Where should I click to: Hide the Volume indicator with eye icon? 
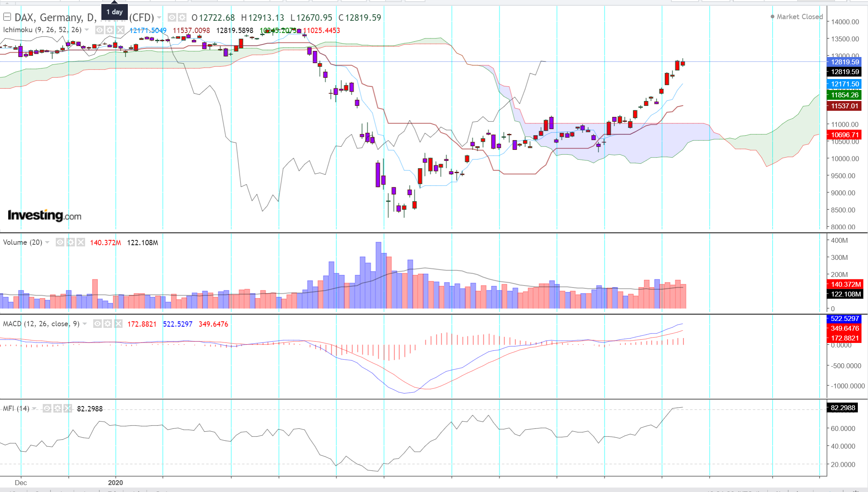click(x=60, y=242)
